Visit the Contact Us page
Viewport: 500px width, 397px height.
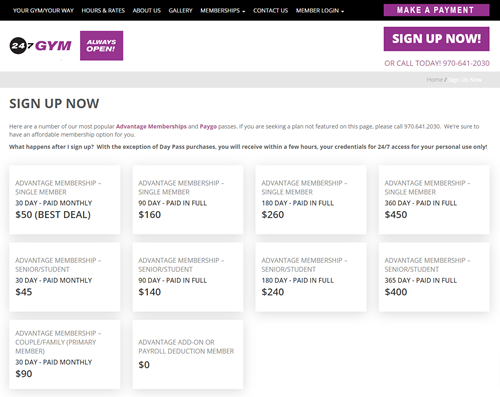point(270,10)
